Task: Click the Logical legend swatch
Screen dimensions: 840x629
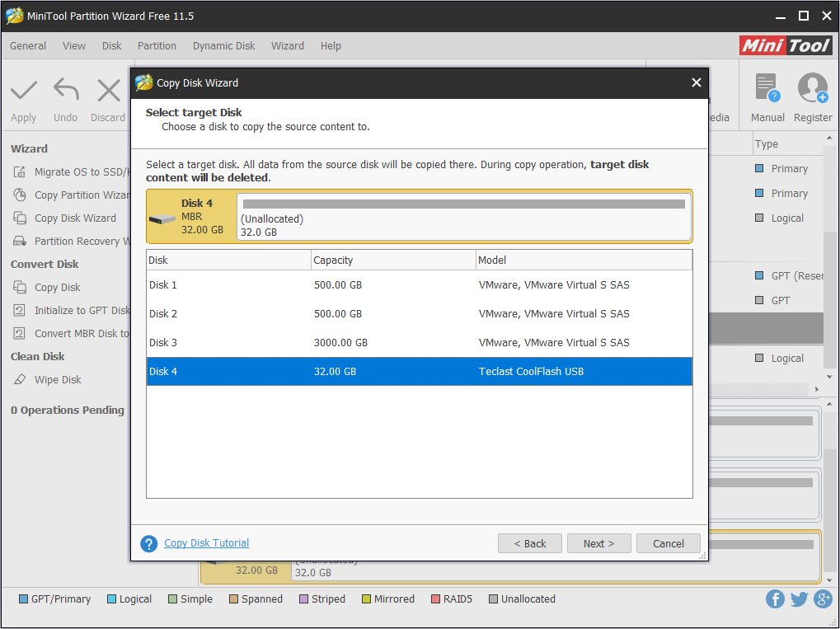Action: coord(111,599)
